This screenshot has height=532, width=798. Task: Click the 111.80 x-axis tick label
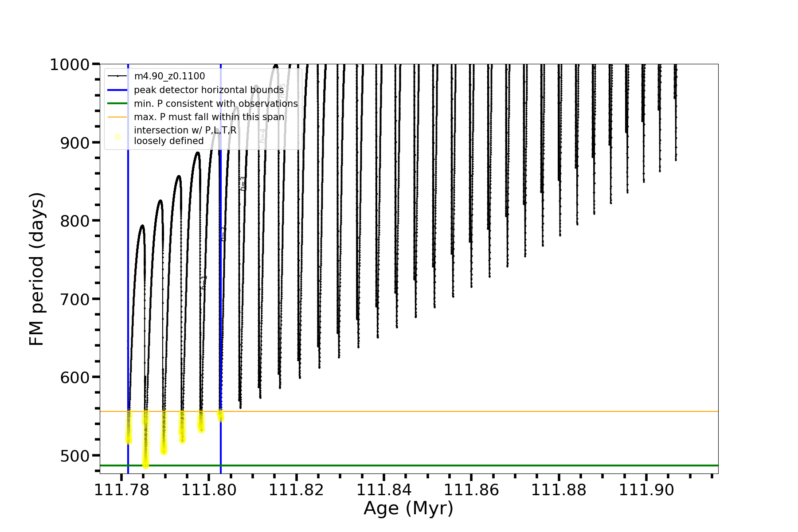(209, 490)
